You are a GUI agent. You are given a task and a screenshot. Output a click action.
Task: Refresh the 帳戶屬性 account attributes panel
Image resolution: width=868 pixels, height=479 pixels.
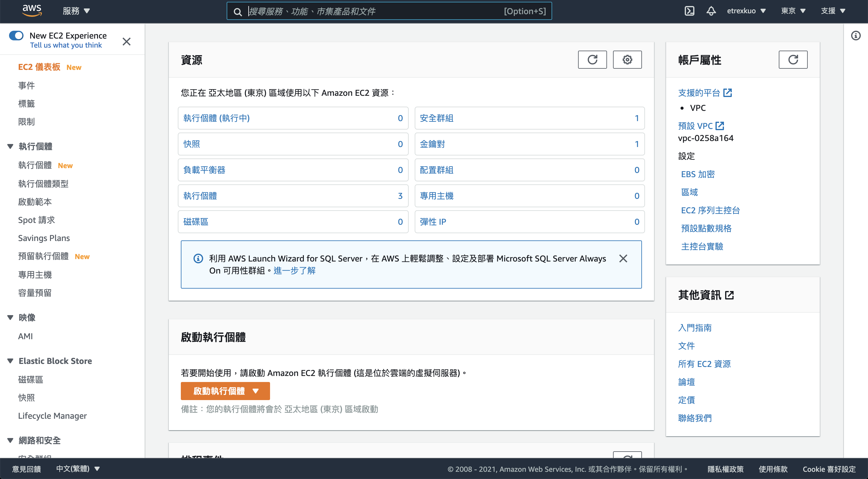(x=793, y=60)
